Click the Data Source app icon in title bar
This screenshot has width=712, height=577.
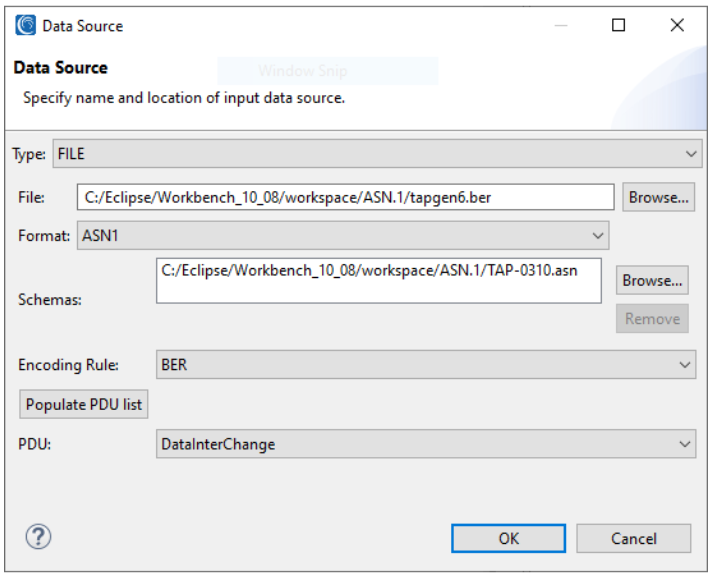25,26
